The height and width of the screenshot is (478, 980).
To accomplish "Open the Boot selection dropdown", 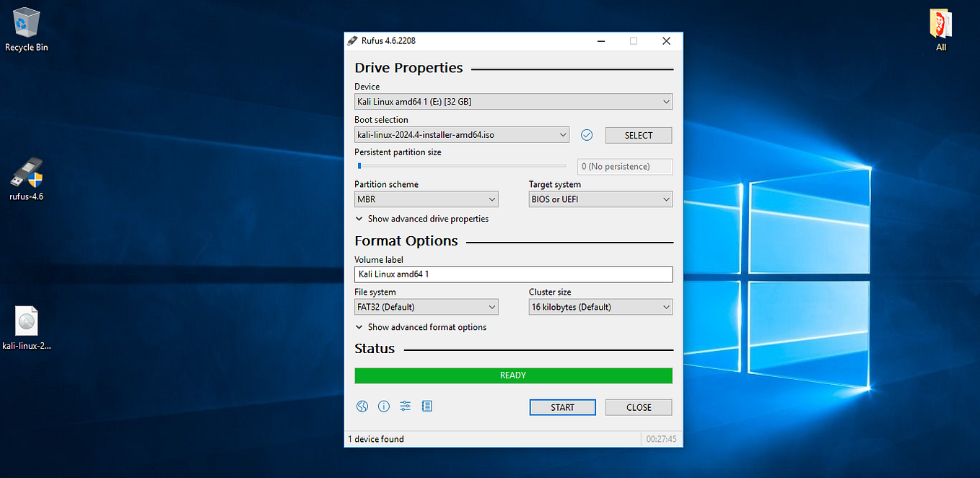I will 462,135.
